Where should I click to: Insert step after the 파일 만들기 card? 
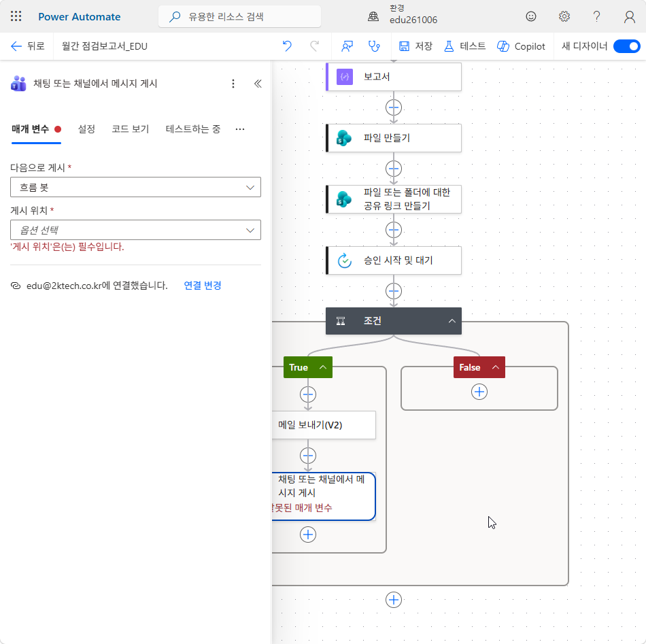[x=394, y=169]
